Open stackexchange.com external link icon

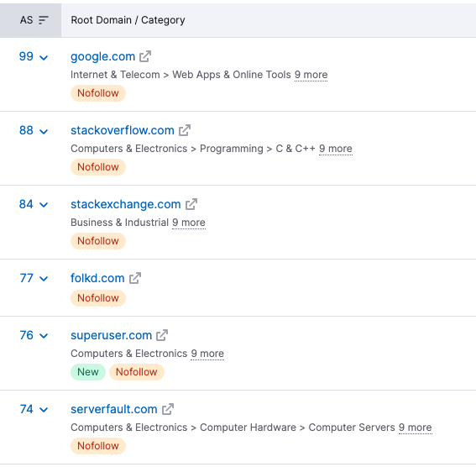point(191,204)
